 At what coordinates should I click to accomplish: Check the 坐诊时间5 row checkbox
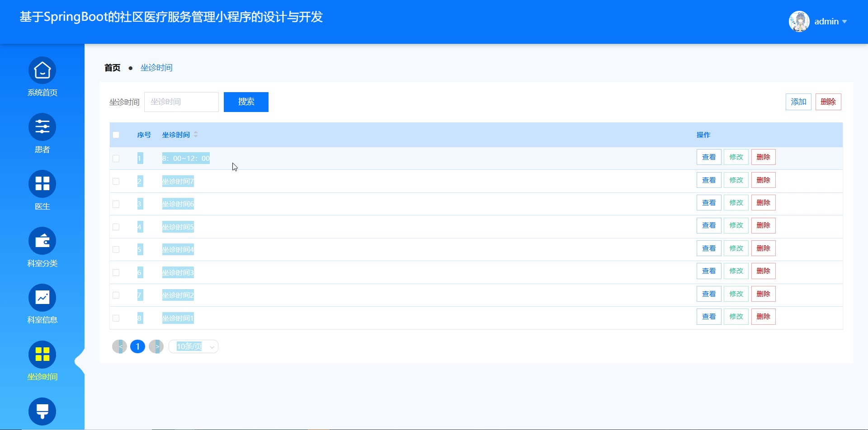click(x=116, y=227)
